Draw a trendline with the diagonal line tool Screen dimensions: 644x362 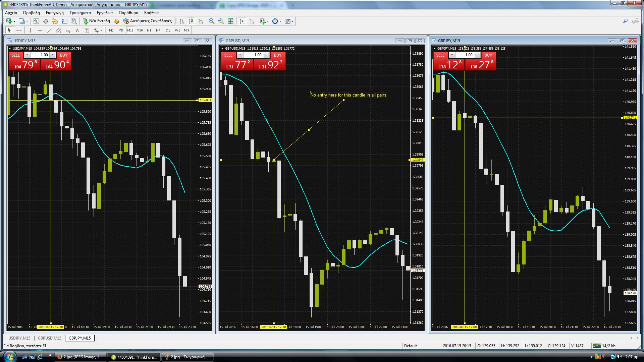click(49, 30)
